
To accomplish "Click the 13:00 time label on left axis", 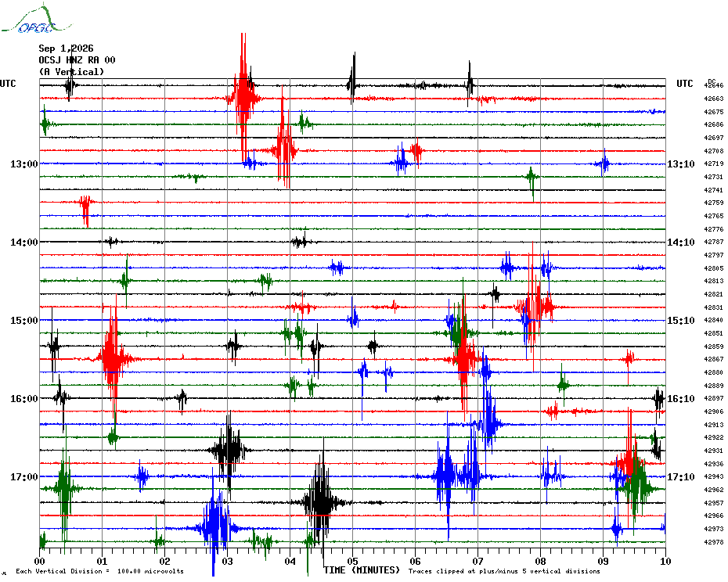I will point(24,163).
